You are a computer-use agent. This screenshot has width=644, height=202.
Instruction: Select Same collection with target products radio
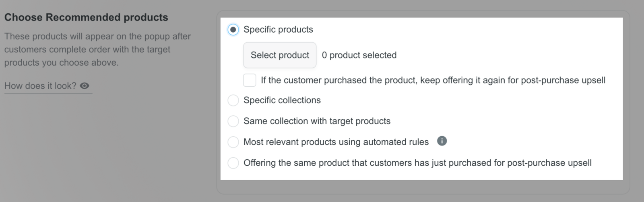[233, 121]
